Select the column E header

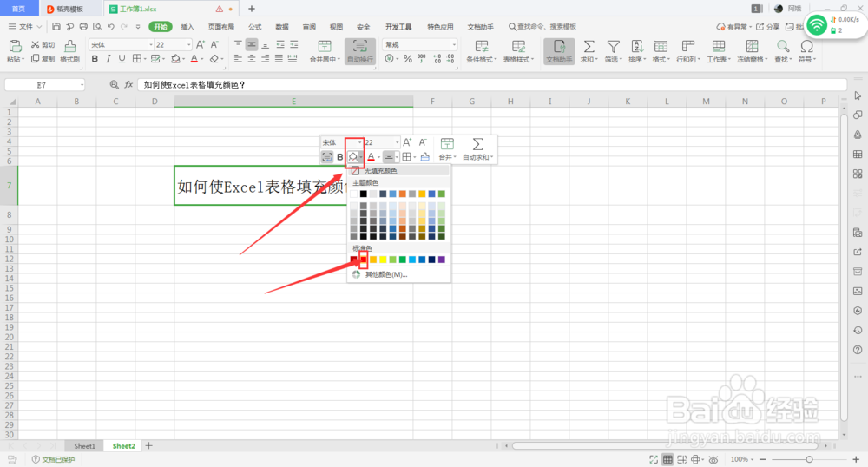click(x=293, y=102)
